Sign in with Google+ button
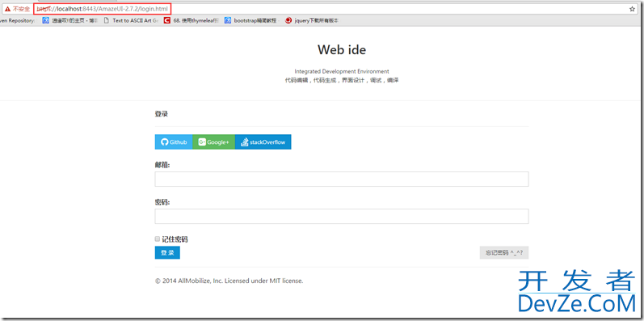Viewport: 644px width, 321px height. [213, 141]
